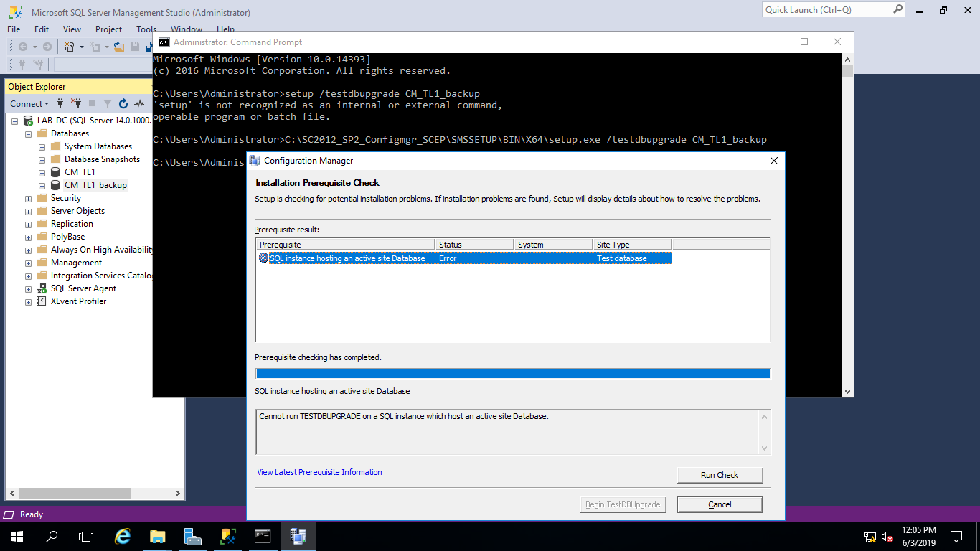
Task: Click the muted volume tray icon
Action: tap(887, 537)
